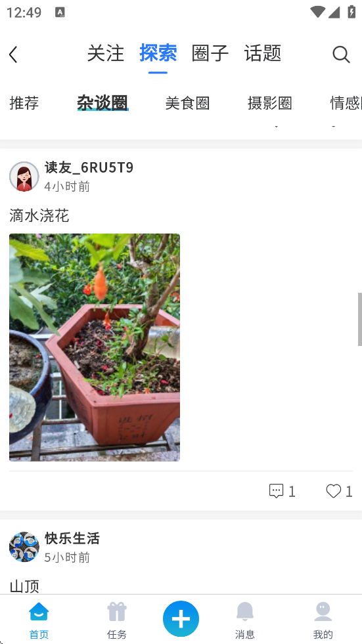Image resolution: width=362 pixels, height=644 pixels.
Task: Switch to 关注 tab
Action: coord(106,53)
